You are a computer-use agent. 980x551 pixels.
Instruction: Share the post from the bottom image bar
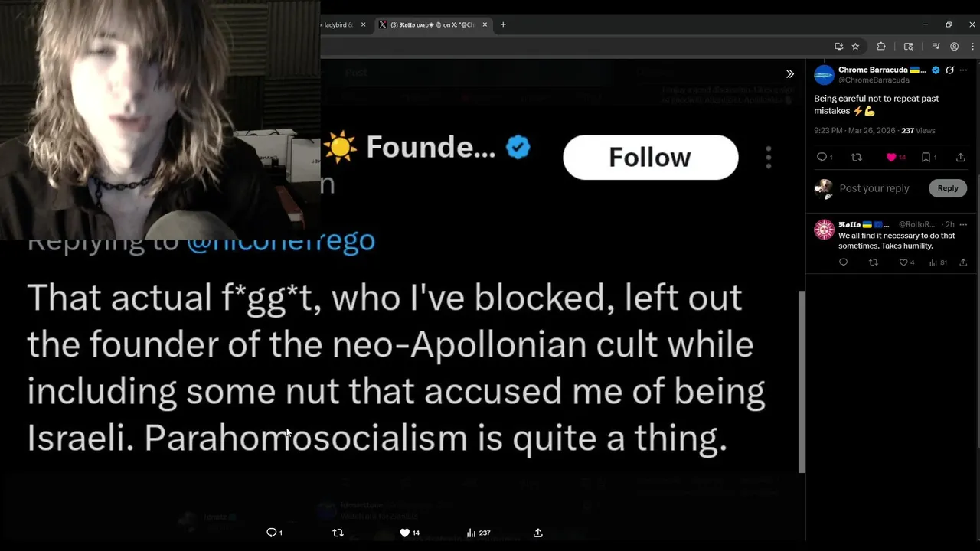click(x=538, y=533)
